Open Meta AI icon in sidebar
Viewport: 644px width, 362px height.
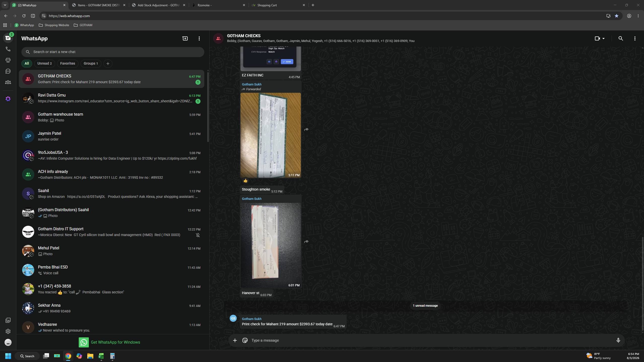point(8,99)
